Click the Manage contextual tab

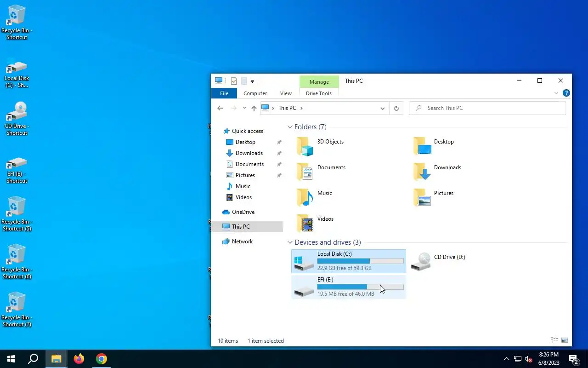click(319, 82)
